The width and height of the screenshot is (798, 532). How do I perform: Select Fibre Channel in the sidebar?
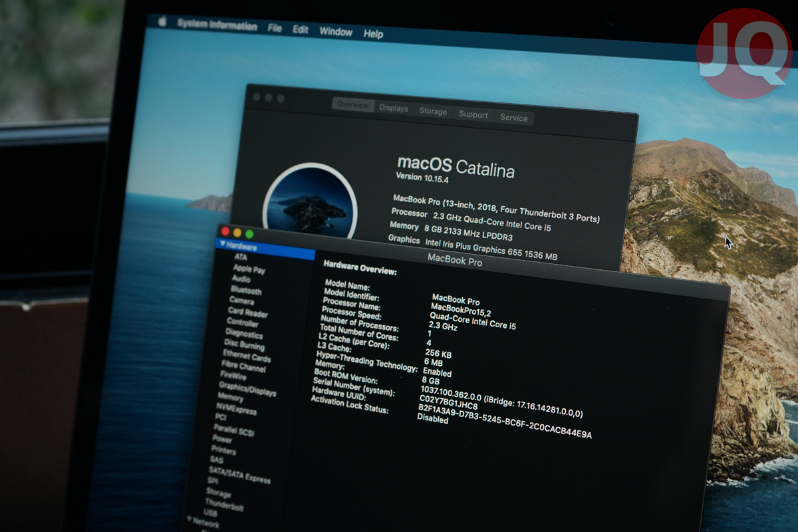point(243,368)
